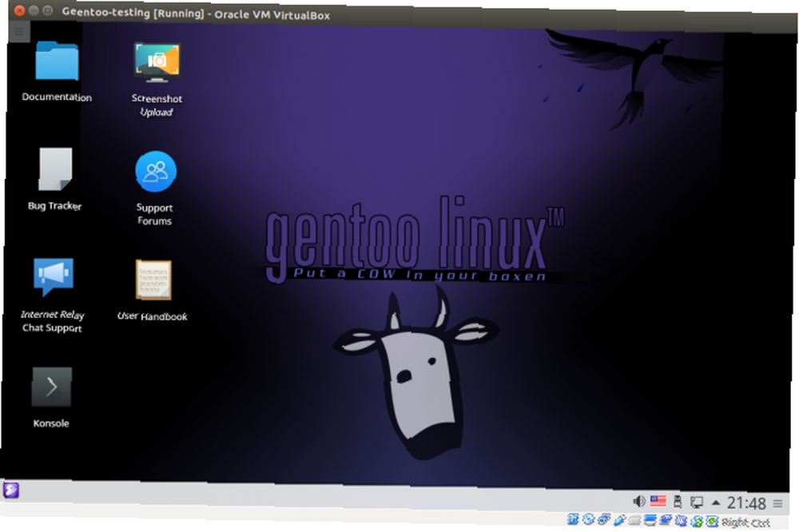Click VirtualBox display indicator
The width and height of the screenshot is (799, 532).
coord(650,520)
